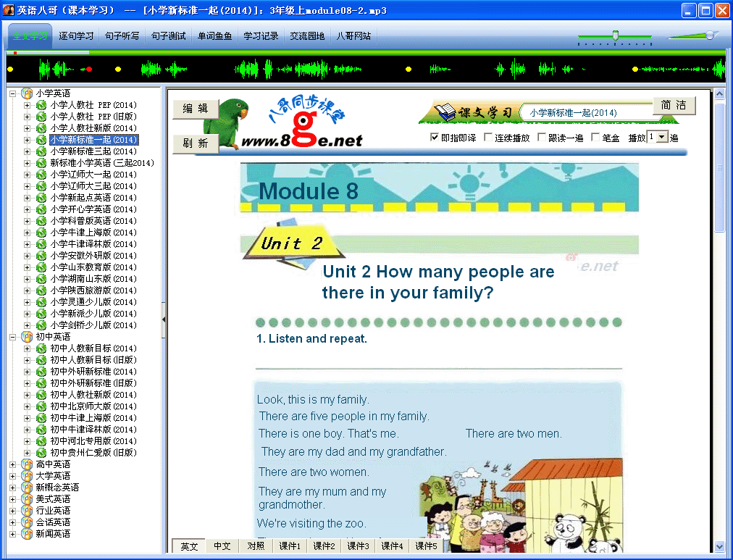The width and height of the screenshot is (733, 560).
Task: Click the 小学英语 folder icon
Action: coord(27,93)
